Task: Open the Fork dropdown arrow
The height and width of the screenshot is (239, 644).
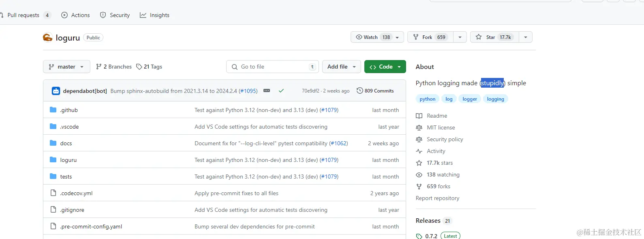Action: click(x=460, y=37)
